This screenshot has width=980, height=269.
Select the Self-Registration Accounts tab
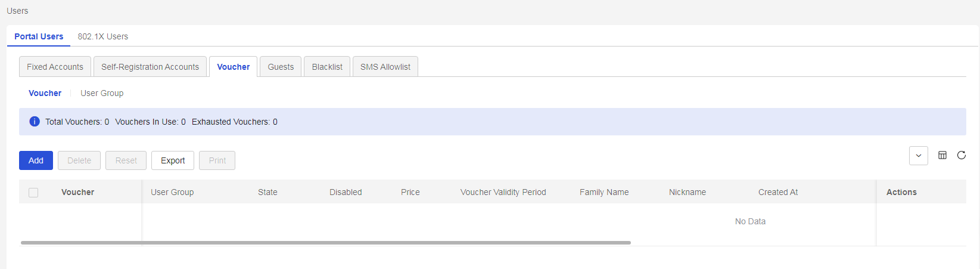click(x=150, y=67)
